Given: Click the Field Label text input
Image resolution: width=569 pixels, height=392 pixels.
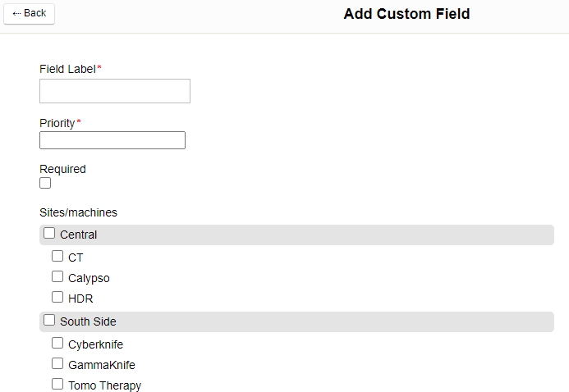Looking at the screenshot, I should (115, 91).
